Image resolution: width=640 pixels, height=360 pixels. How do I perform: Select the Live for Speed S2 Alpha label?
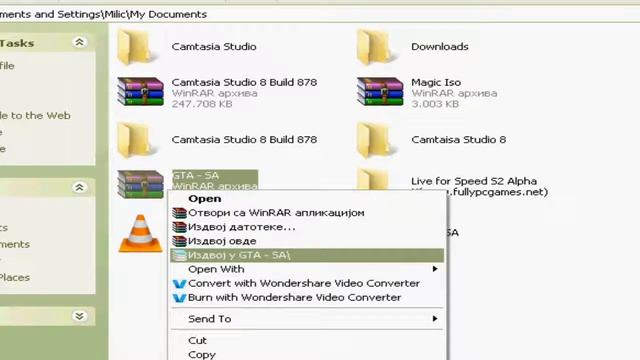pos(474,181)
